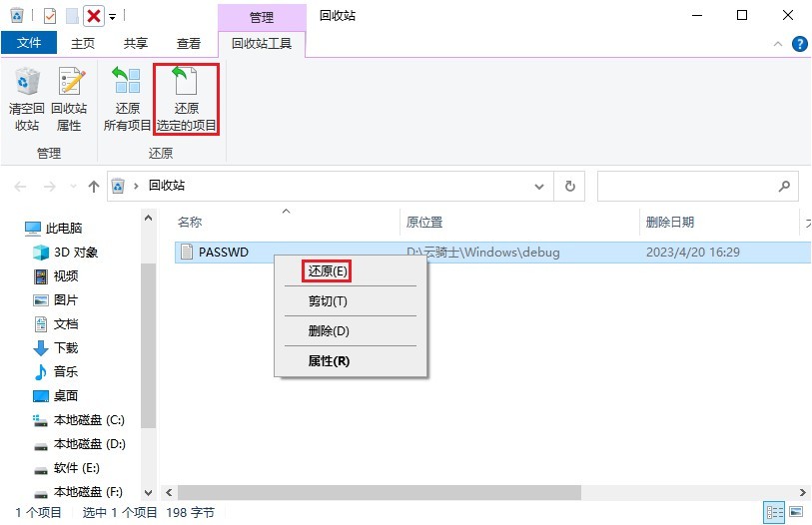Image resolution: width=812 pixels, height=525 pixels.
Task: Open 本地磁盘 (F:) drive
Action: 78,492
